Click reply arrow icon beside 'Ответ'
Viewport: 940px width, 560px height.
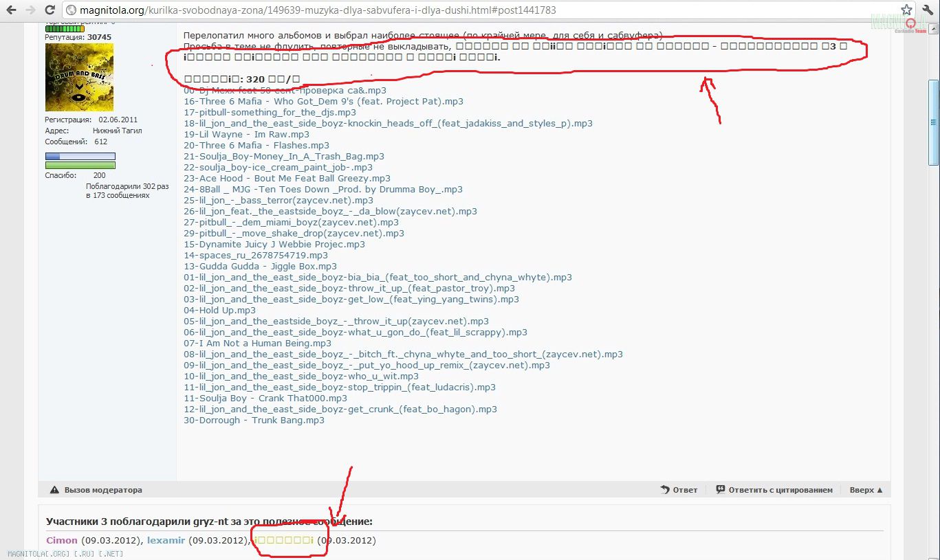click(665, 490)
